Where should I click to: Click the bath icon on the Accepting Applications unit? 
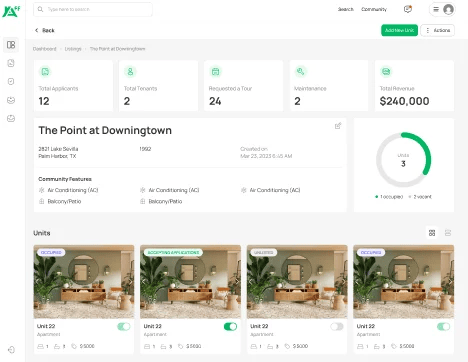(x=163, y=346)
